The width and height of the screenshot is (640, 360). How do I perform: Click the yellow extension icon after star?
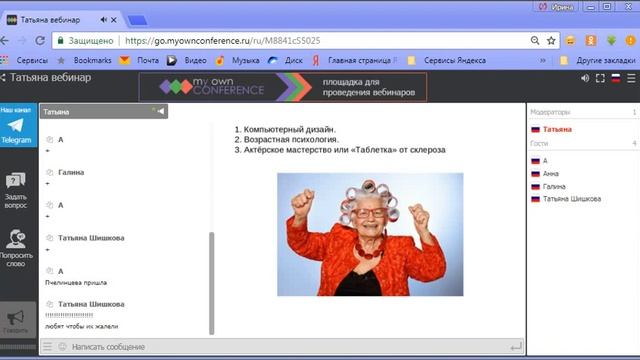pyautogui.click(x=570, y=40)
